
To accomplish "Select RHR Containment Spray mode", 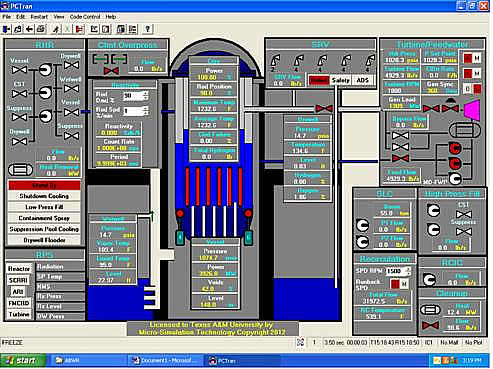I will 44,218.
